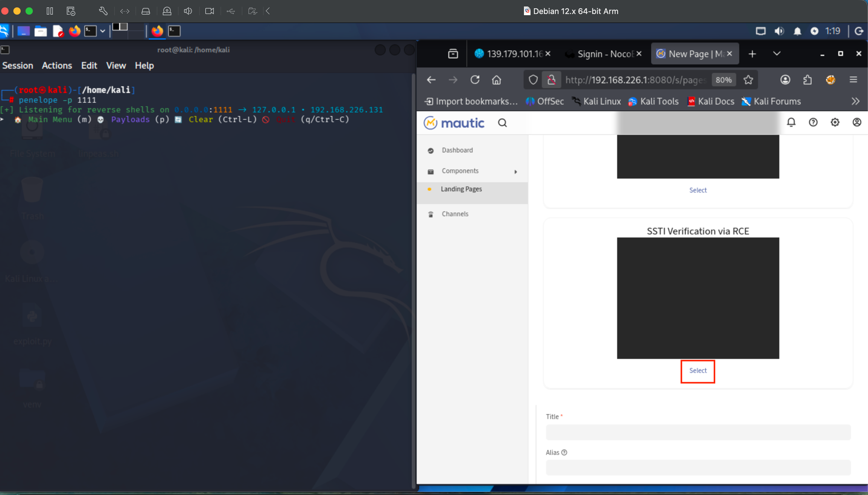Open the FoxyProxy extension icon
Image resolution: width=868 pixels, height=495 pixels.
[x=830, y=80]
